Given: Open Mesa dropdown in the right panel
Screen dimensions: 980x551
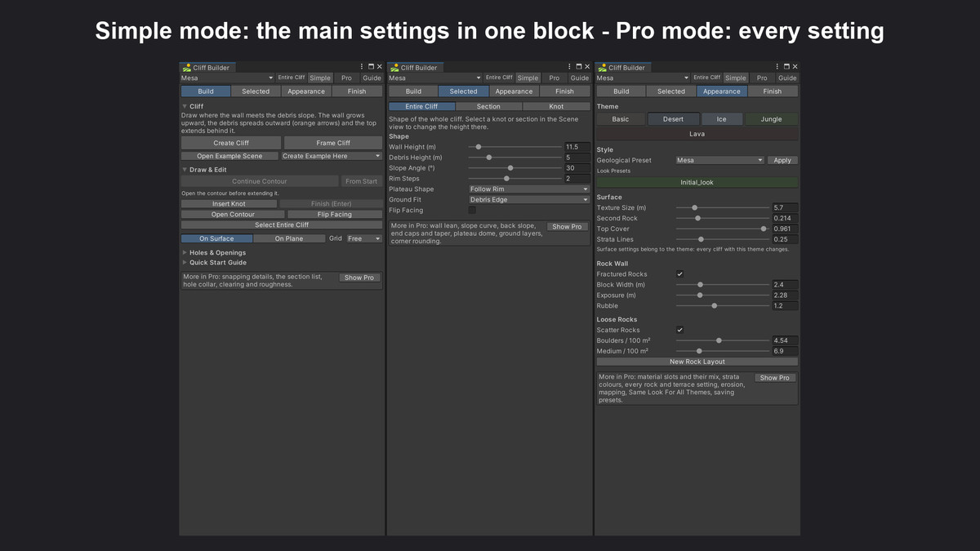Looking at the screenshot, I should pos(642,78).
